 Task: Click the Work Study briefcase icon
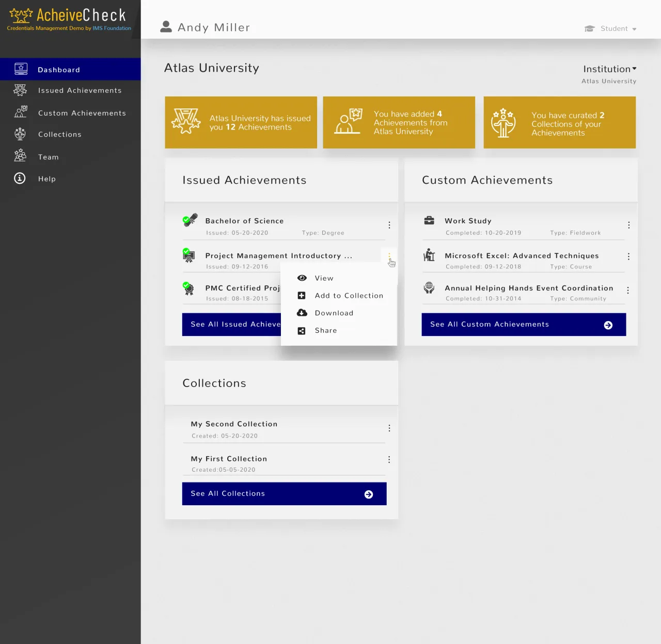(x=429, y=220)
